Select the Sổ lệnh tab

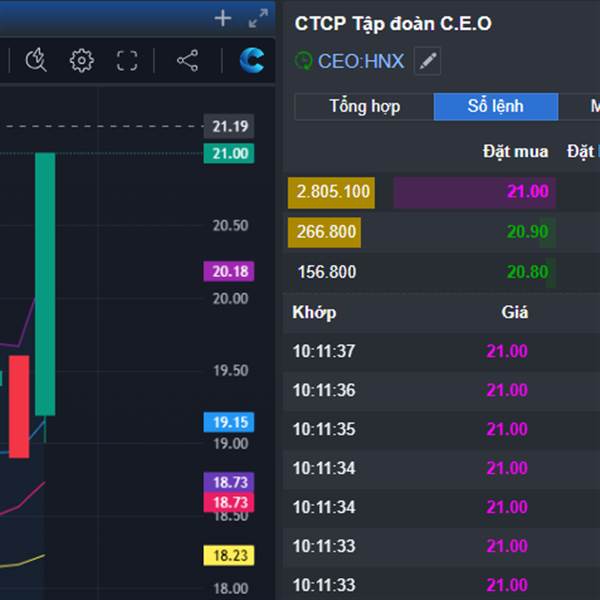496,106
